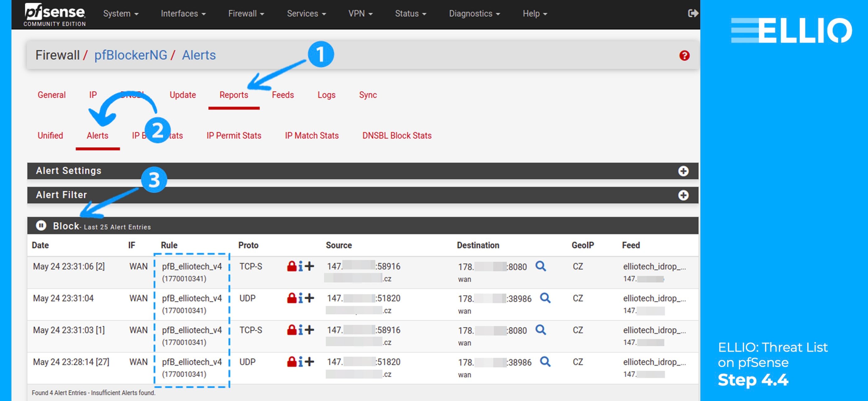The height and width of the screenshot is (401, 868).
Task: Click the pfBlockerNG breadcrumb link
Action: pyautogui.click(x=131, y=55)
